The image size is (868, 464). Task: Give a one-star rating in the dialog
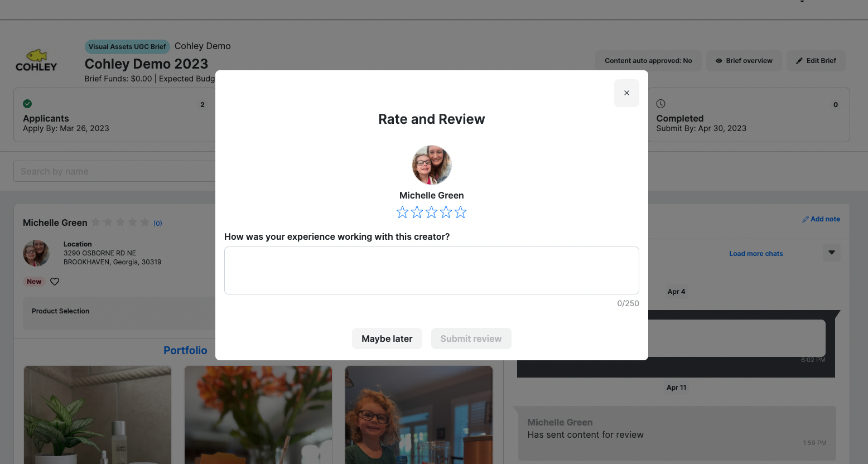402,212
